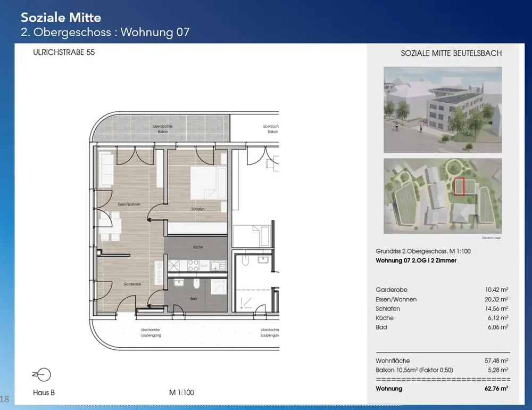Click the 'ULRICHSTRAßE 55' address label

point(64,53)
